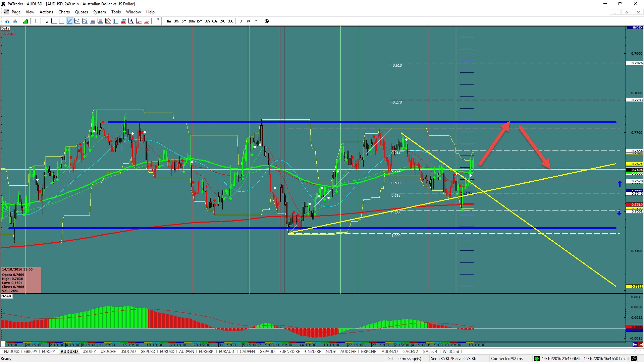The height and width of the screenshot is (362, 644).
Task: Select the parallel channel lines tool
Action: click(77, 21)
